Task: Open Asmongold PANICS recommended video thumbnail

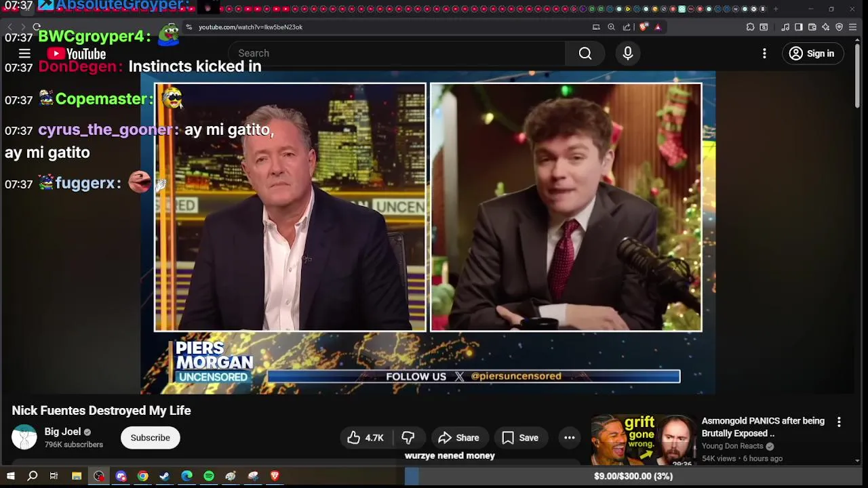Action: tap(643, 441)
